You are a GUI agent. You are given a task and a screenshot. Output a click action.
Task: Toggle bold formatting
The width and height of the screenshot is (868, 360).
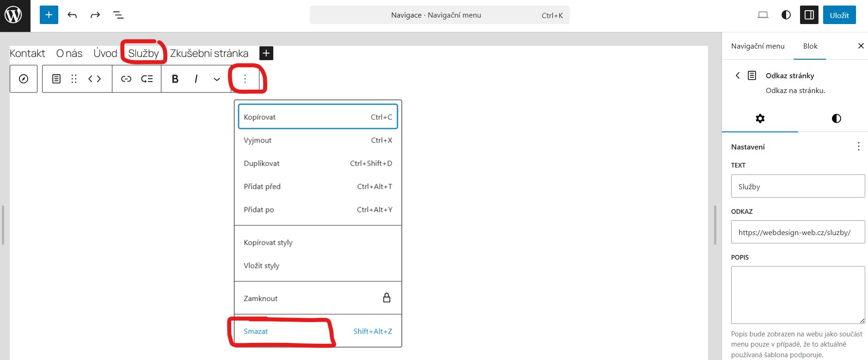175,79
